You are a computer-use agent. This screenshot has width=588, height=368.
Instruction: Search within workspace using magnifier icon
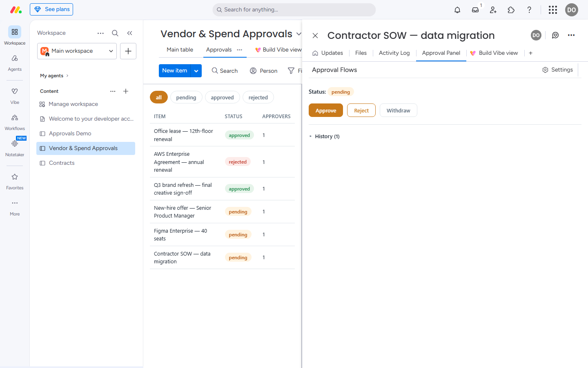pos(115,33)
